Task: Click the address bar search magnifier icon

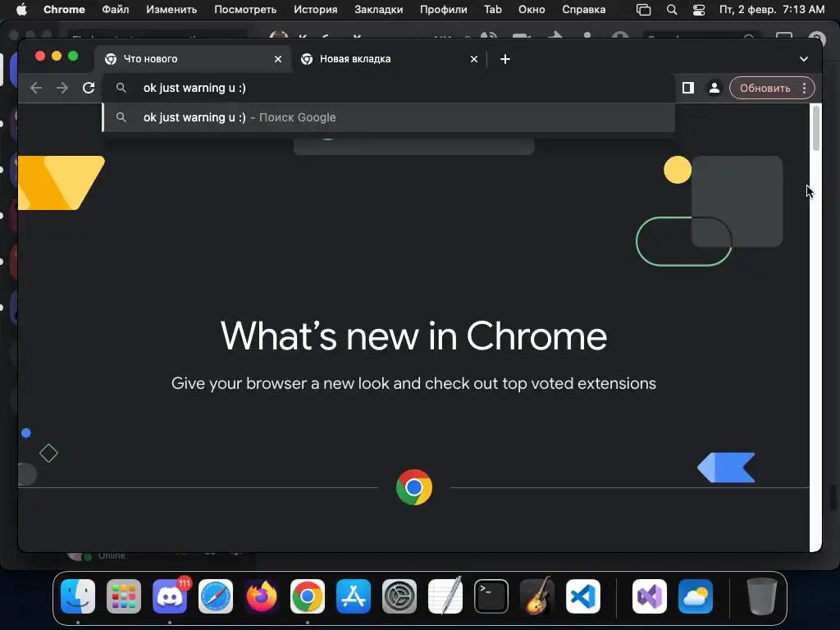Action: pos(121,88)
